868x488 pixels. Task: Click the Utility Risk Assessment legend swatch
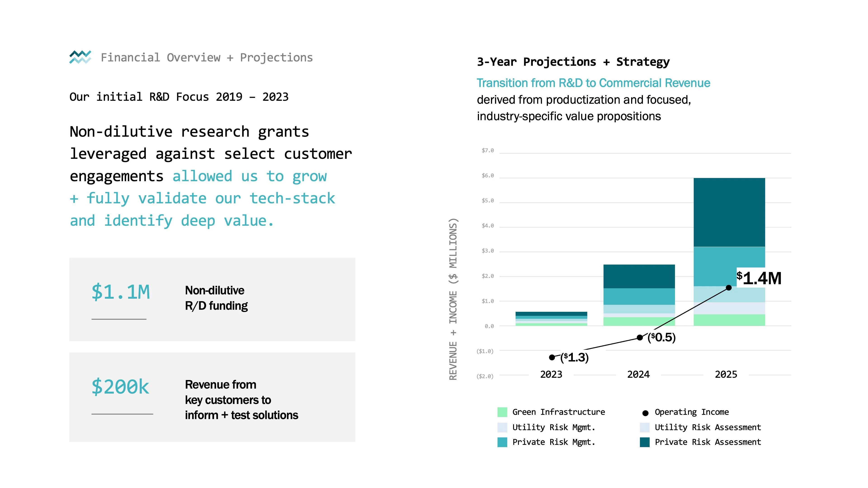point(645,427)
